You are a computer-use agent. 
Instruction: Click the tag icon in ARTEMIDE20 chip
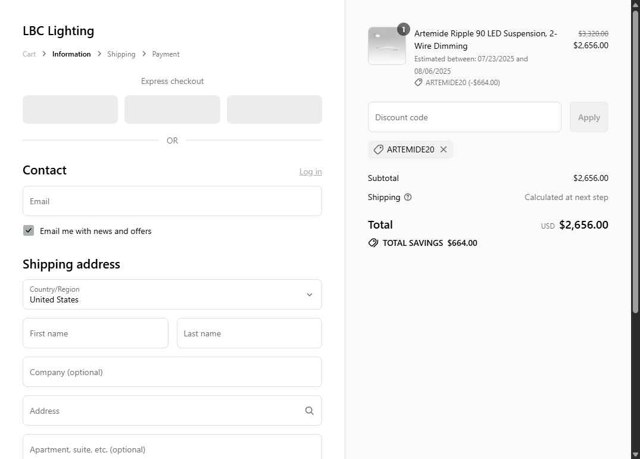point(378,150)
